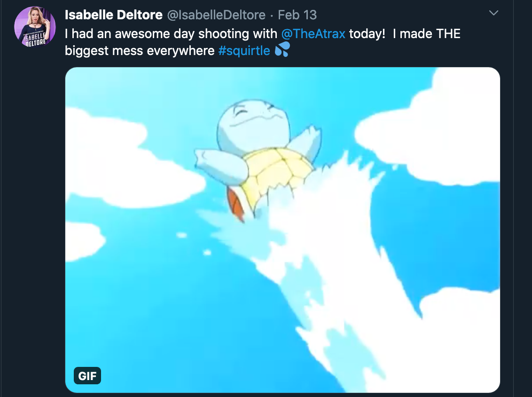Click the Isabelle Deltore display name
The height and width of the screenshot is (397, 532).
pyautogui.click(x=114, y=15)
